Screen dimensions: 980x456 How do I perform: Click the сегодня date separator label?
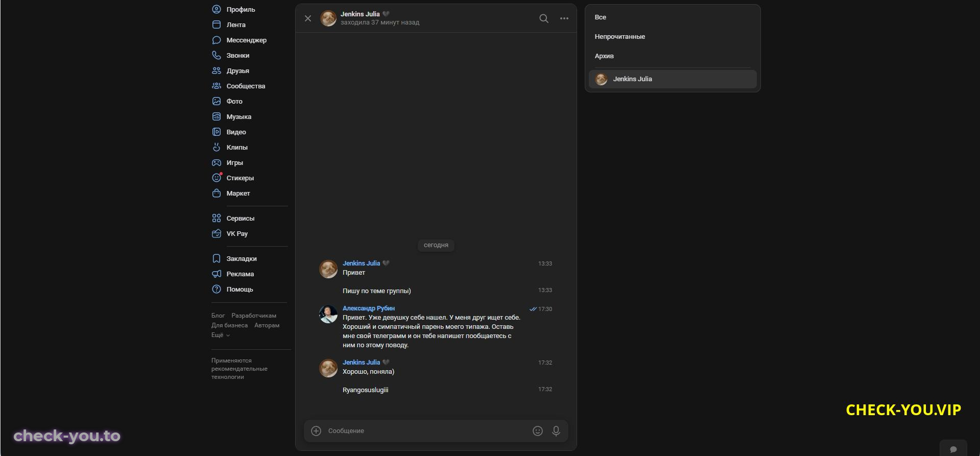[x=436, y=246]
